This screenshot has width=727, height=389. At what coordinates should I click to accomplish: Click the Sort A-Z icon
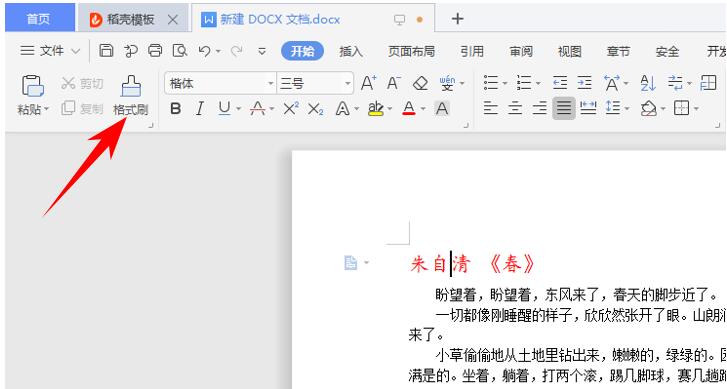[x=648, y=83]
